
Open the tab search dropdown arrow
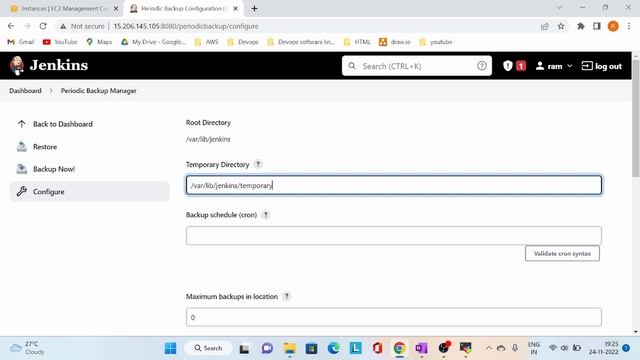coord(560,7)
